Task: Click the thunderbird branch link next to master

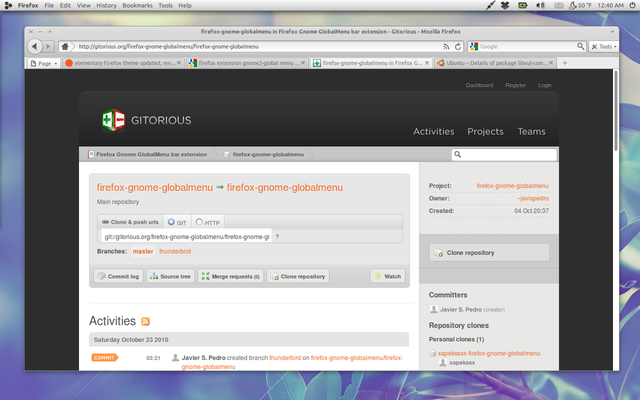Action: (175, 251)
